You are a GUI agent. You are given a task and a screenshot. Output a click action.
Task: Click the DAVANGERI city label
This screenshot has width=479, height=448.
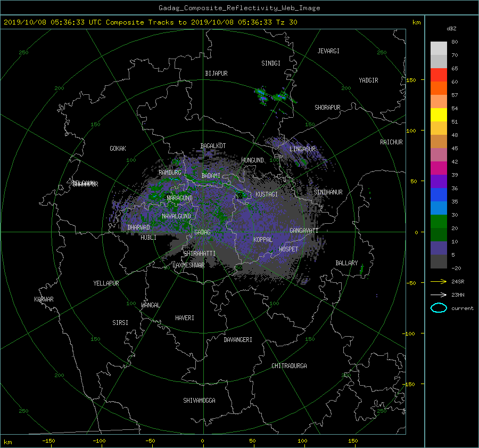click(x=238, y=340)
